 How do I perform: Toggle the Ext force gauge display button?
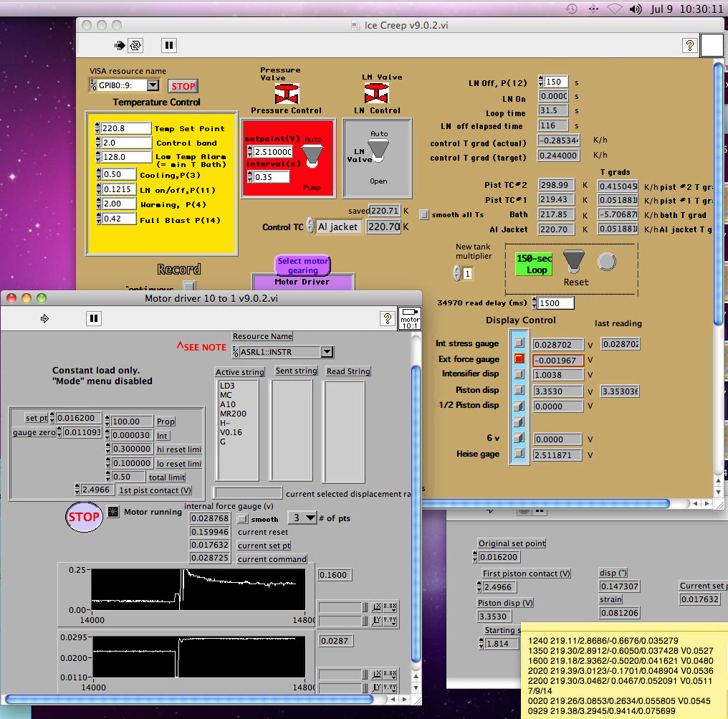pyautogui.click(x=519, y=359)
